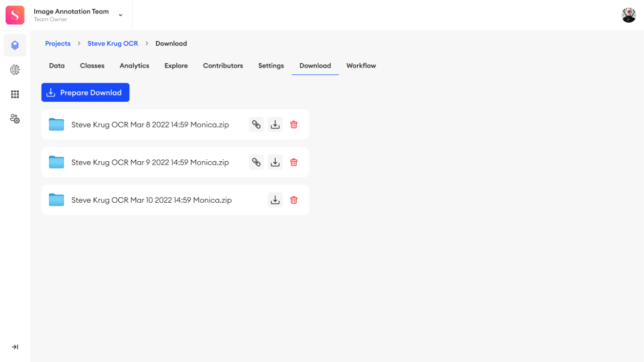Open the team settings sidebar icon
644x362 pixels.
click(15, 119)
